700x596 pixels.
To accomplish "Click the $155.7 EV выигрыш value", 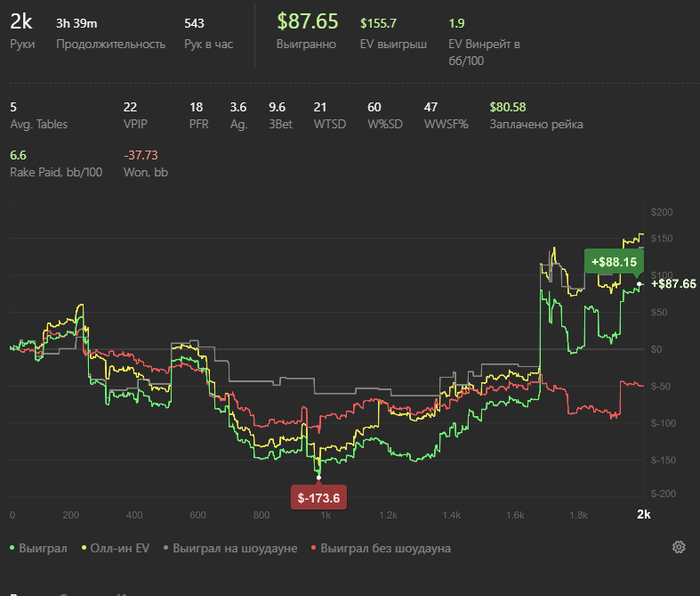I will coord(378,23).
